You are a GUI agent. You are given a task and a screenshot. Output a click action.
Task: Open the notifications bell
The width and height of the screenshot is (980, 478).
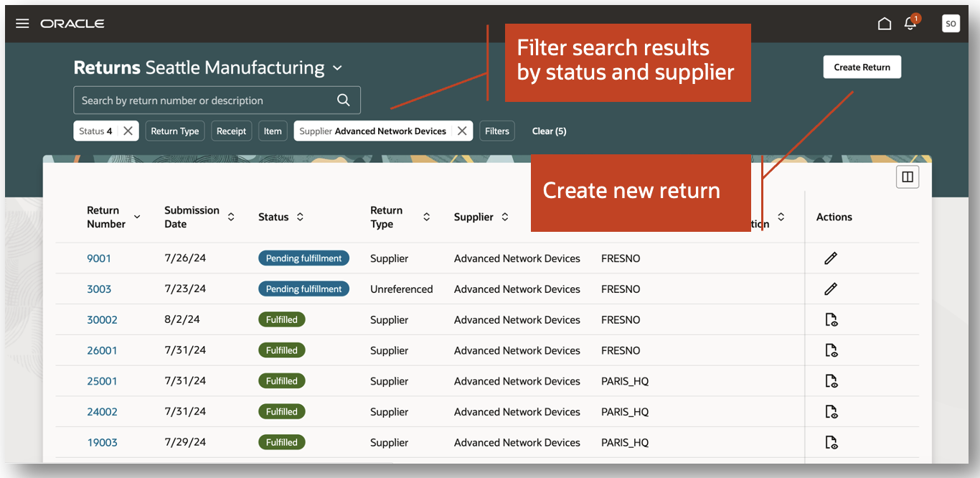click(x=911, y=22)
